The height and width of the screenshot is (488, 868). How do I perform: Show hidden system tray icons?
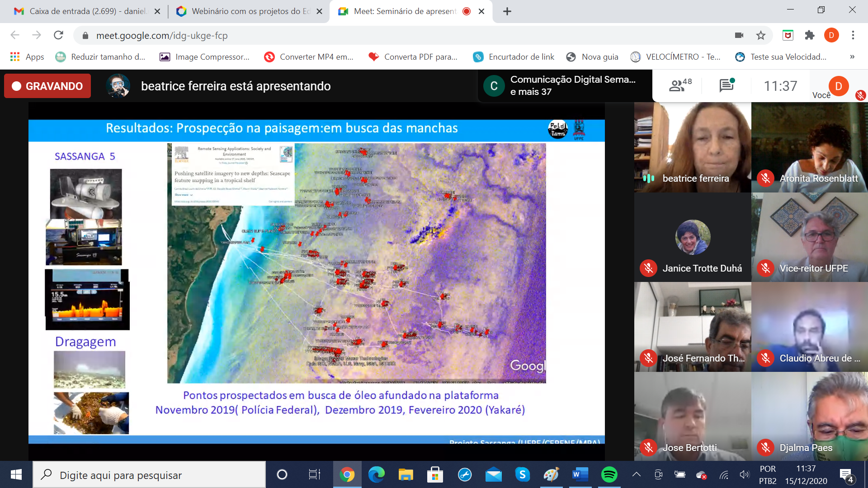(637, 474)
